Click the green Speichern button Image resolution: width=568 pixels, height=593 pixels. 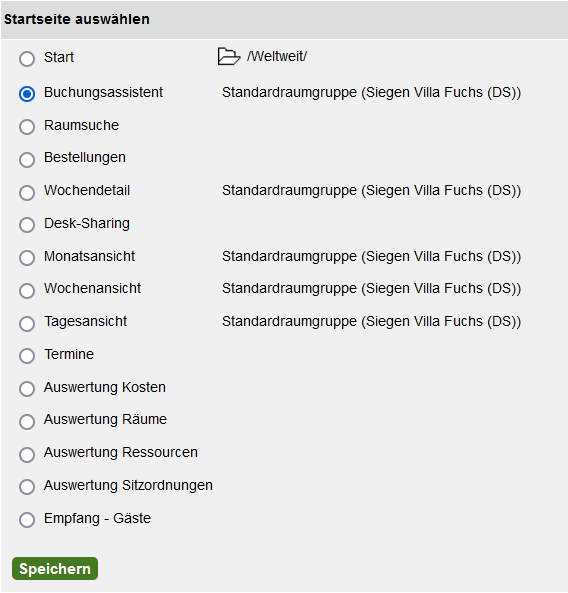(55, 568)
